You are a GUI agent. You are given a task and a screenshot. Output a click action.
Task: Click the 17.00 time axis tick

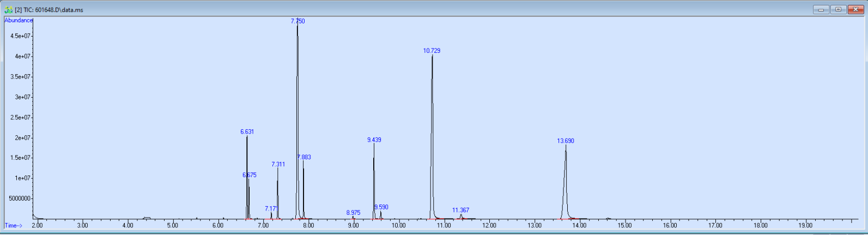tap(715, 225)
